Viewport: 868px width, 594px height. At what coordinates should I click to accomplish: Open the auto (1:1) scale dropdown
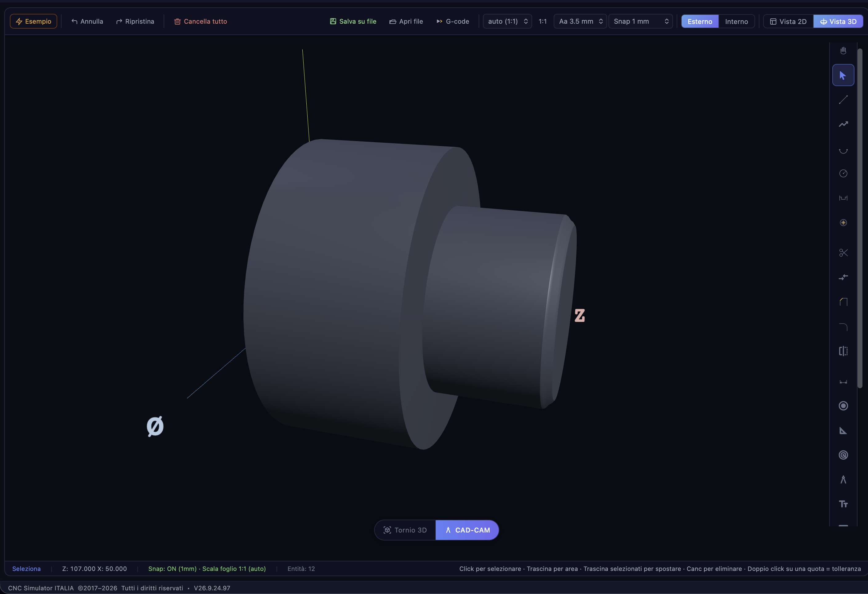507,21
